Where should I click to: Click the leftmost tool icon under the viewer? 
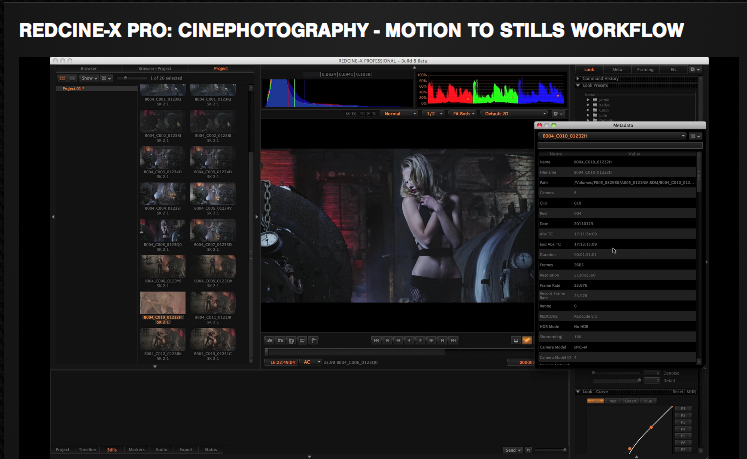tap(270, 340)
